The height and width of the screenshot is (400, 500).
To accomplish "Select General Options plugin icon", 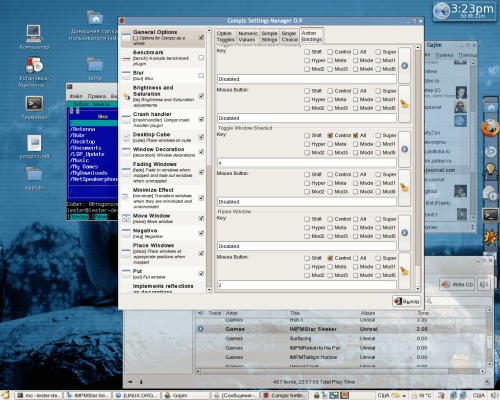I will pyautogui.click(x=126, y=38).
